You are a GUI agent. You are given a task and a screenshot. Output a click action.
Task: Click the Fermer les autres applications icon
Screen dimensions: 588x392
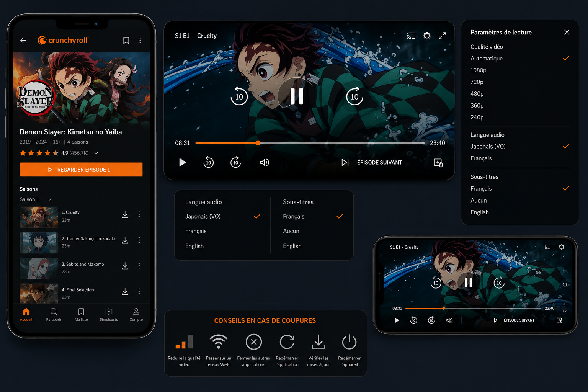(x=253, y=342)
